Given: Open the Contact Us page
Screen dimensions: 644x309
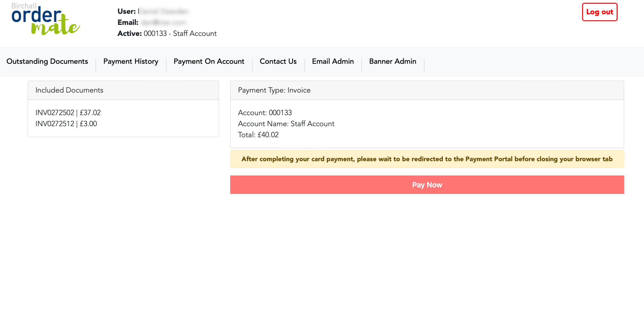Looking at the screenshot, I should [278, 61].
